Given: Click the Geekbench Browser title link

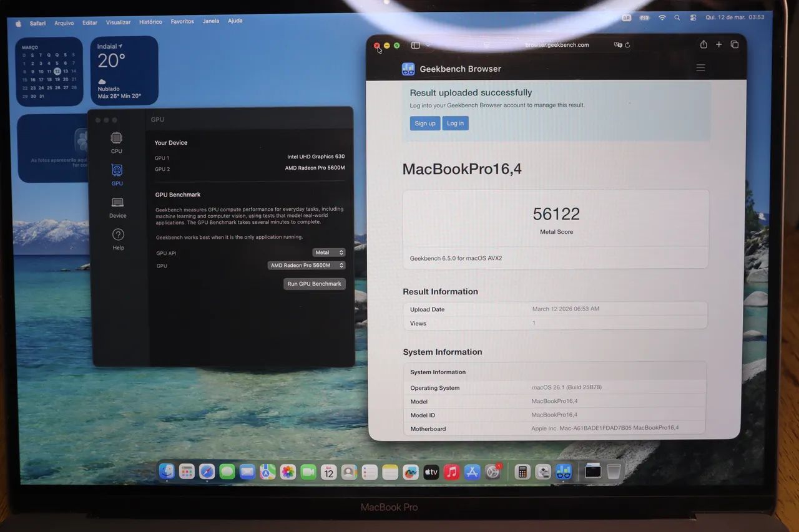Looking at the screenshot, I should coord(460,69).
